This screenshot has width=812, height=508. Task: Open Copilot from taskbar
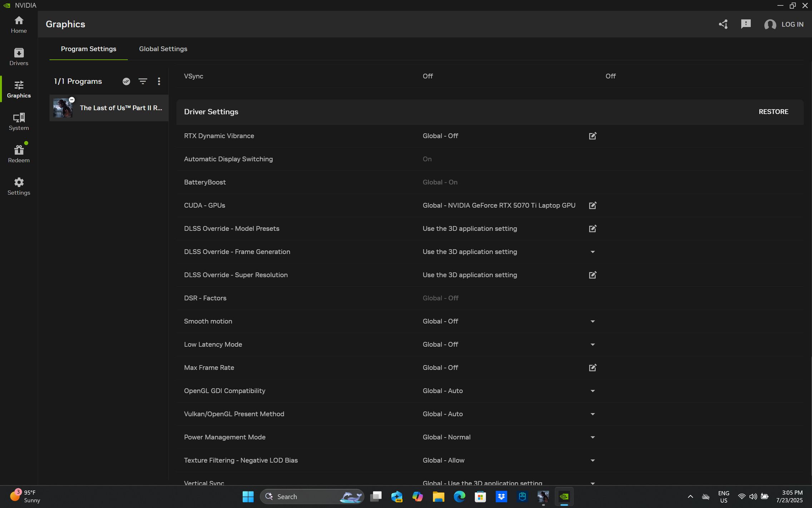tap(417, 497)
